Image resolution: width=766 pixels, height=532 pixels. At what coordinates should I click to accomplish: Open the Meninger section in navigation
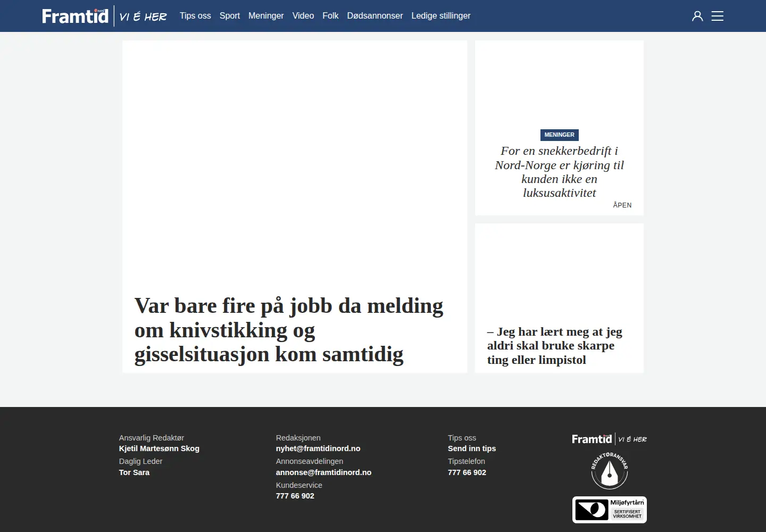[x=266, y=16]
